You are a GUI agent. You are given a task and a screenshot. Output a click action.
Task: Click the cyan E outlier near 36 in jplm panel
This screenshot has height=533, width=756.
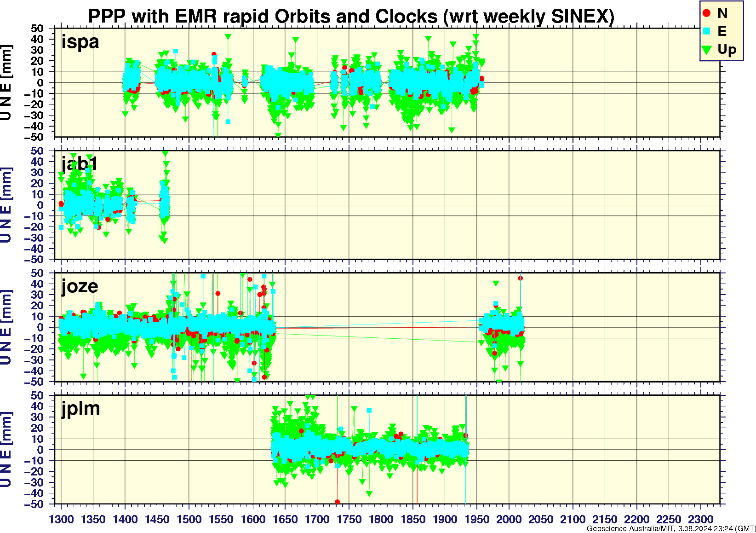(369, 411)
